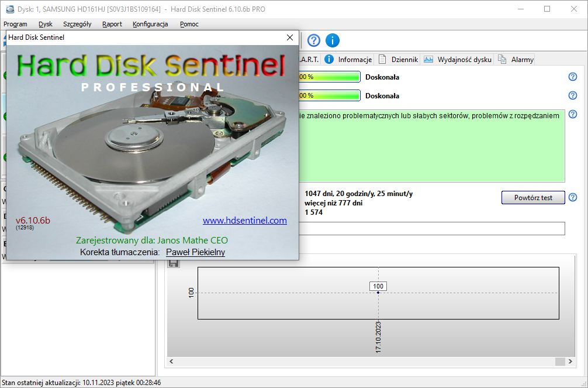
Task: Switch to the Alarmy tab
Action: pyautogui.click(x=515, y=59)
